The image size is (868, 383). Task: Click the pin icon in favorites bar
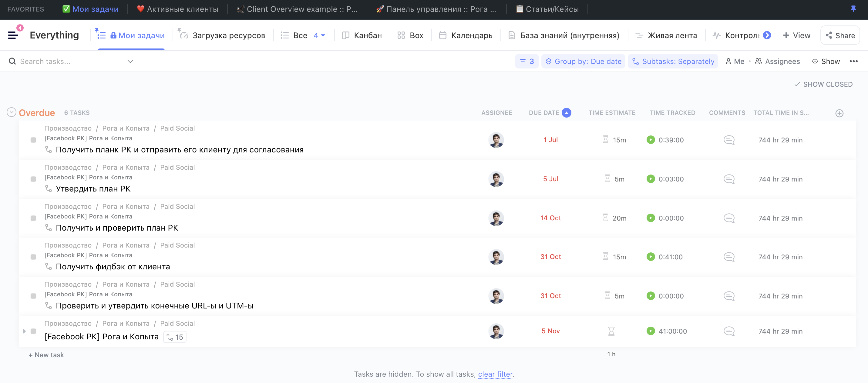click(853, 9)
